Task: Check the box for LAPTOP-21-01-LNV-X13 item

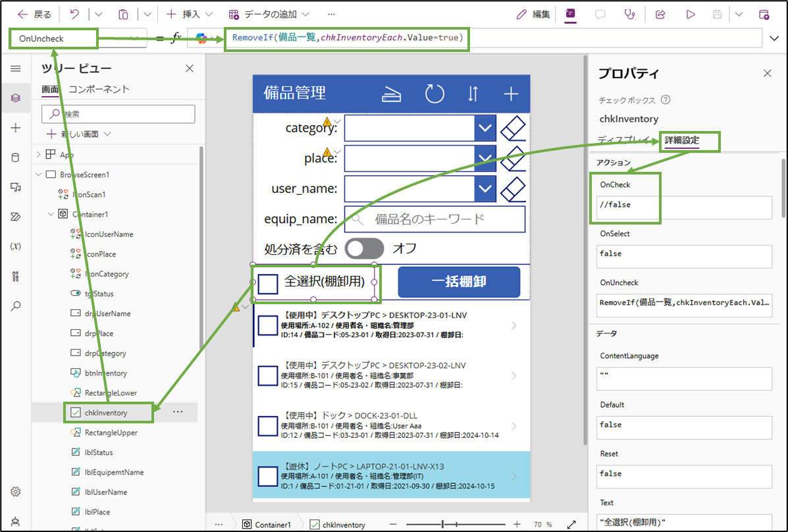Action: (268, 476)
